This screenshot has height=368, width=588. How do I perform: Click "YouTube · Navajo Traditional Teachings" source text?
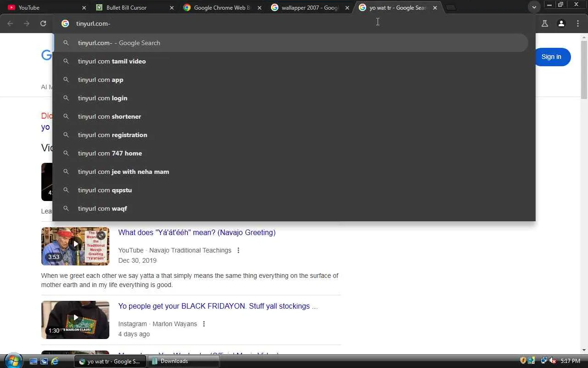click(175, 250)
